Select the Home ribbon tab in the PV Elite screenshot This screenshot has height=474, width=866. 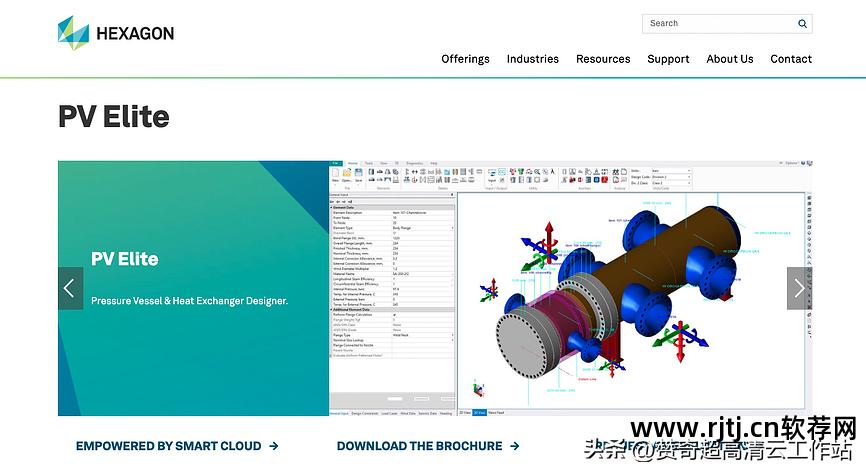pyautogui.click(x=353, y=164)
